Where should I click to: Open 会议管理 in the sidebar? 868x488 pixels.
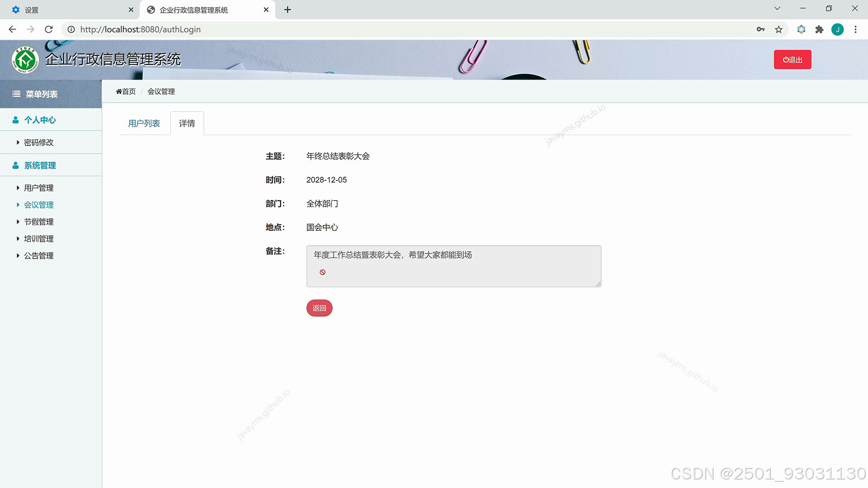[x=38, y=205]
